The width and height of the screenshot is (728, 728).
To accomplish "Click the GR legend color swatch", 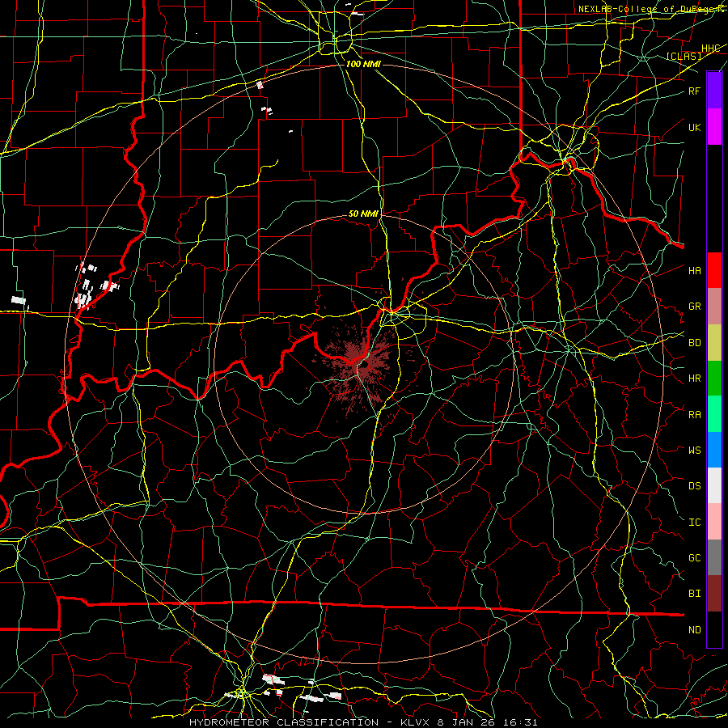I will tap(714, 307).
